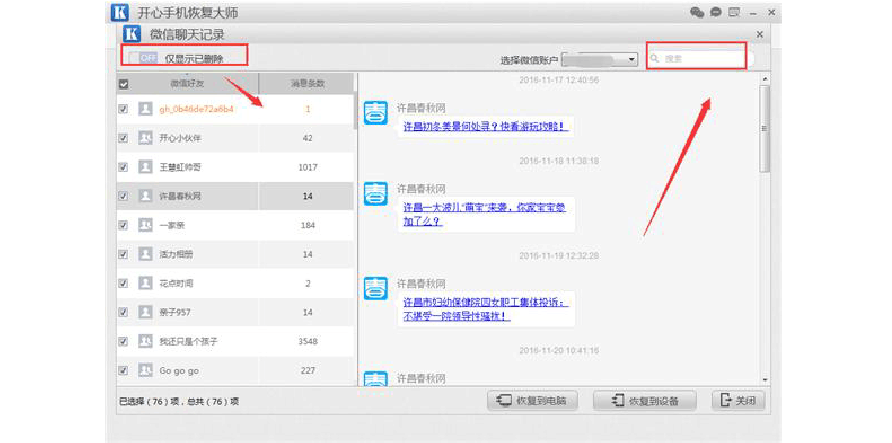Click the avatar icon of gh_0b48de72a6b4
This screenshot has width=892, height=443.
click(145, 109)
